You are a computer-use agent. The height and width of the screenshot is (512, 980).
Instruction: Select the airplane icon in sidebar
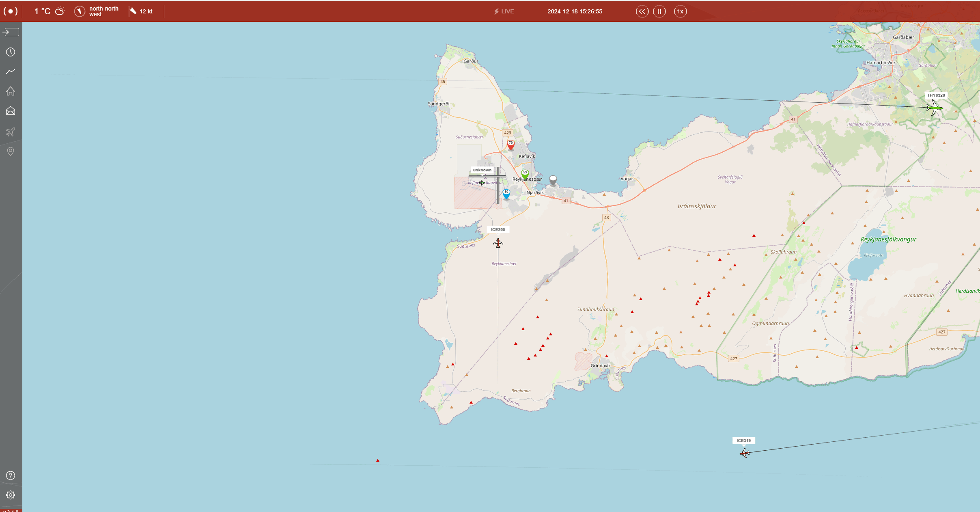11,132
